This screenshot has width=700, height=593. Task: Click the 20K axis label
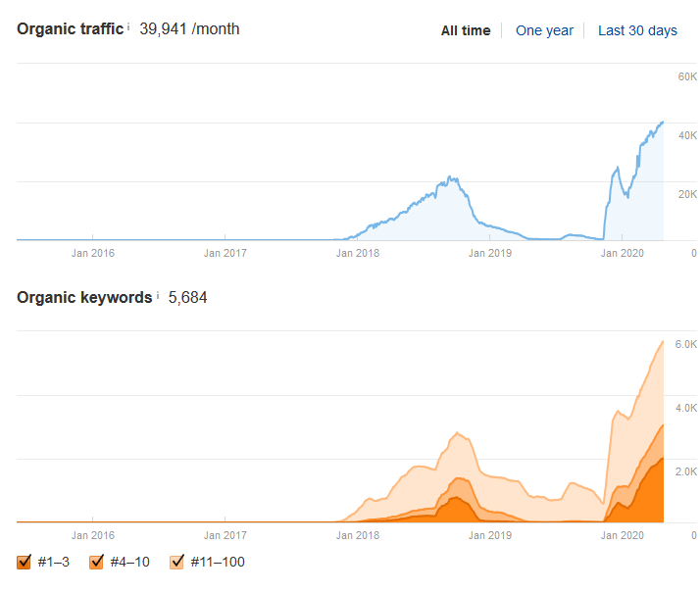[687, 194]
